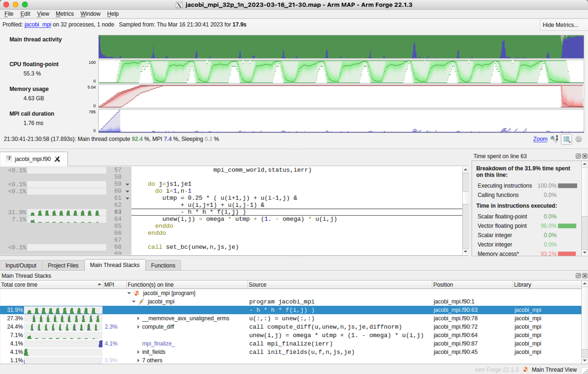This screenshot has height=374, width=588.
Task: Collapse the code fold arrow on line 60
Action: tap(128, 191)
